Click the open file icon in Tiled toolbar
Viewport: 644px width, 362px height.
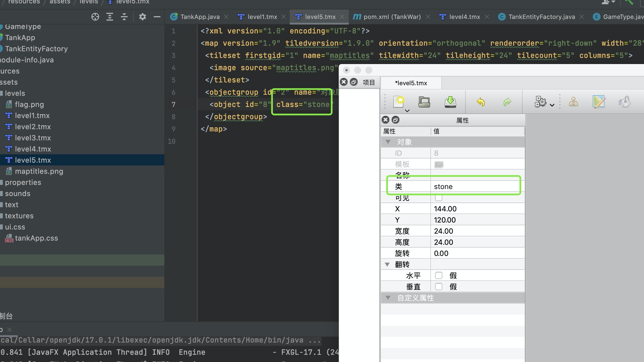[x=424, y=102]
